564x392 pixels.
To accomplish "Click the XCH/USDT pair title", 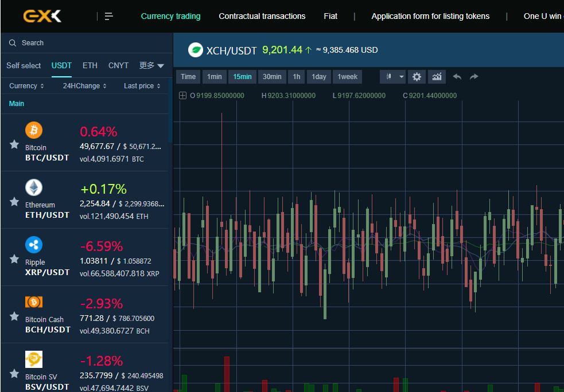I will (232, 50).
